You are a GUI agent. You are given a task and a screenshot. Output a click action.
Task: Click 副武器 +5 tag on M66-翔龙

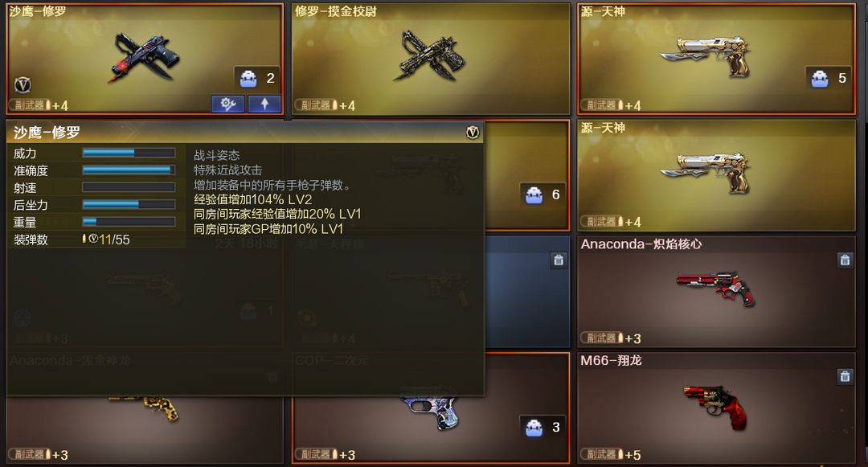[611, 455]
